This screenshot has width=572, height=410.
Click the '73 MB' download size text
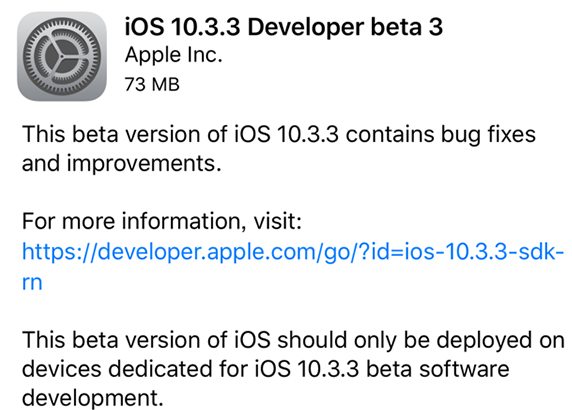[x=152, y=84]
